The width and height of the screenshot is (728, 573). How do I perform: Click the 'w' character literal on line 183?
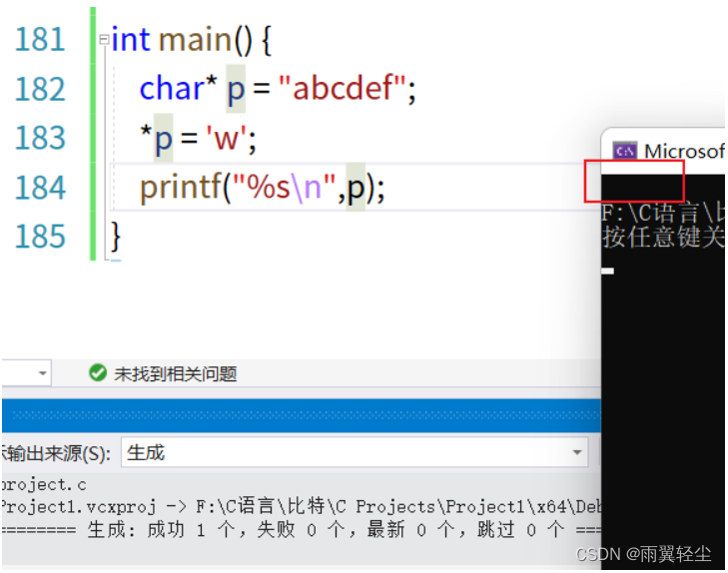[x=227, y=138]
